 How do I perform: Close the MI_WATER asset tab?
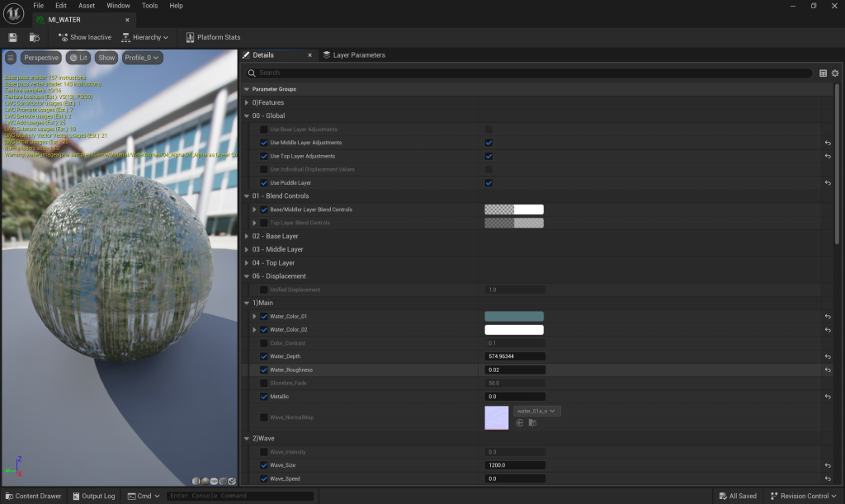click(127, 20)
